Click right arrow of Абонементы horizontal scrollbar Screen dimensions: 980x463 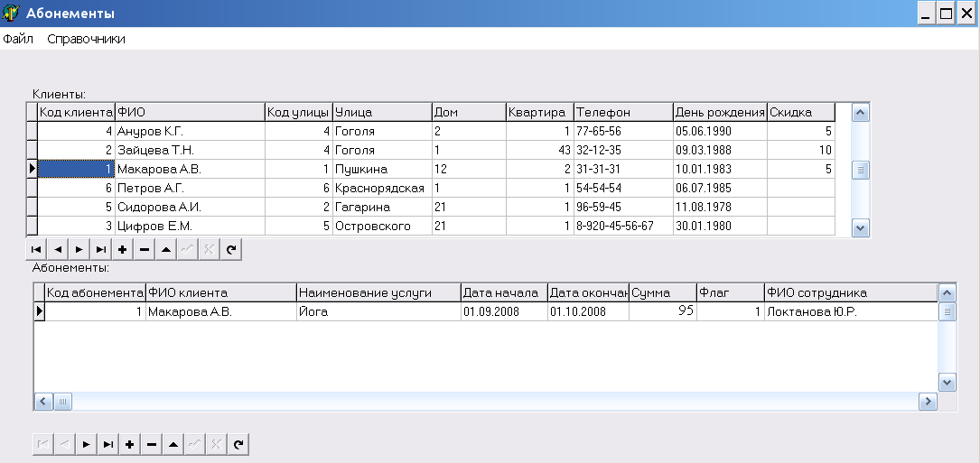[928, 401]
